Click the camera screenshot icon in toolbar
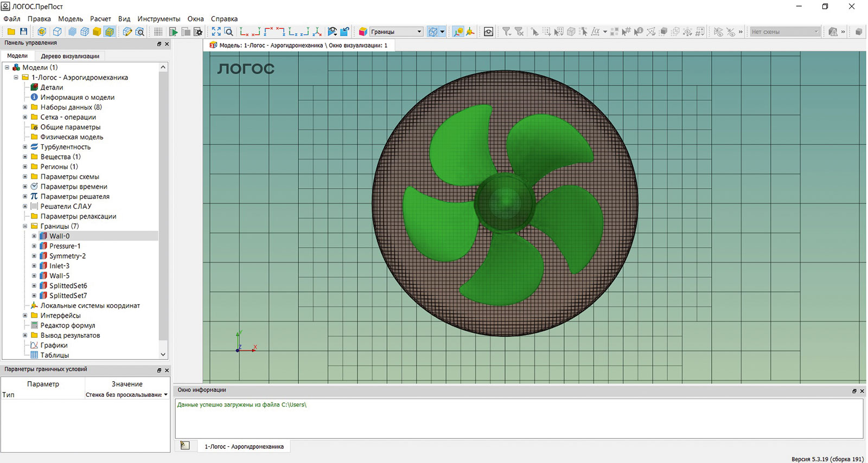The height and width of the screenshot is (463, 868). [488, 32]
